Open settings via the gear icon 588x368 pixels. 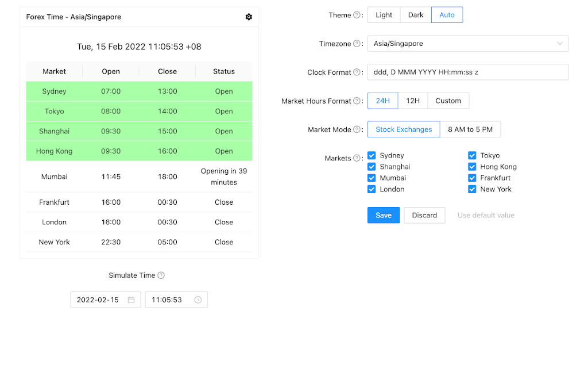tap(249, 17)
